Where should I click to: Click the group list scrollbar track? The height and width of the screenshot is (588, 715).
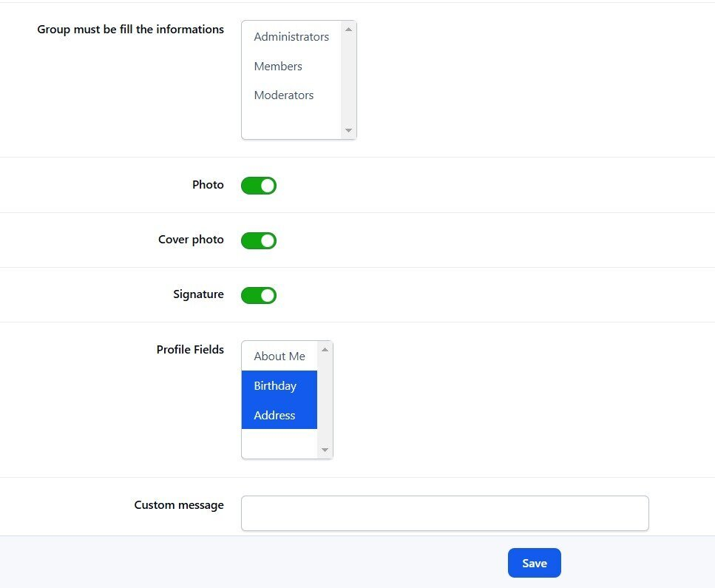tap(349, 80)
